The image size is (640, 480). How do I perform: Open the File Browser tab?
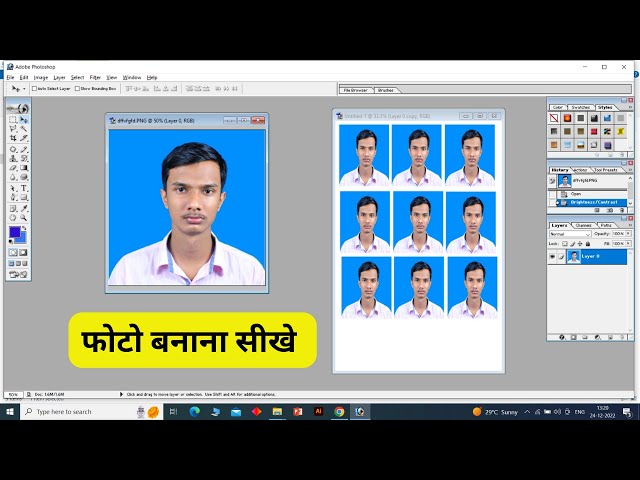[355, 90]
